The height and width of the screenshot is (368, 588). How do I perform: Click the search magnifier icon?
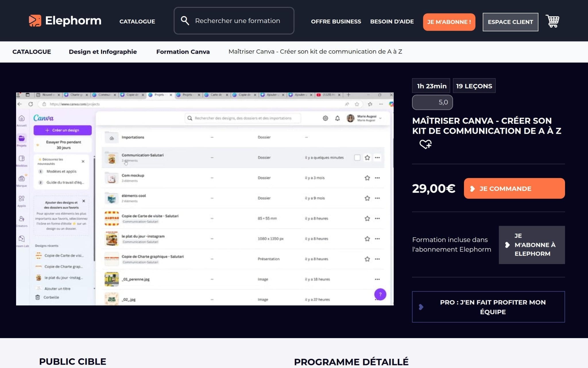[x=185, y=21]
